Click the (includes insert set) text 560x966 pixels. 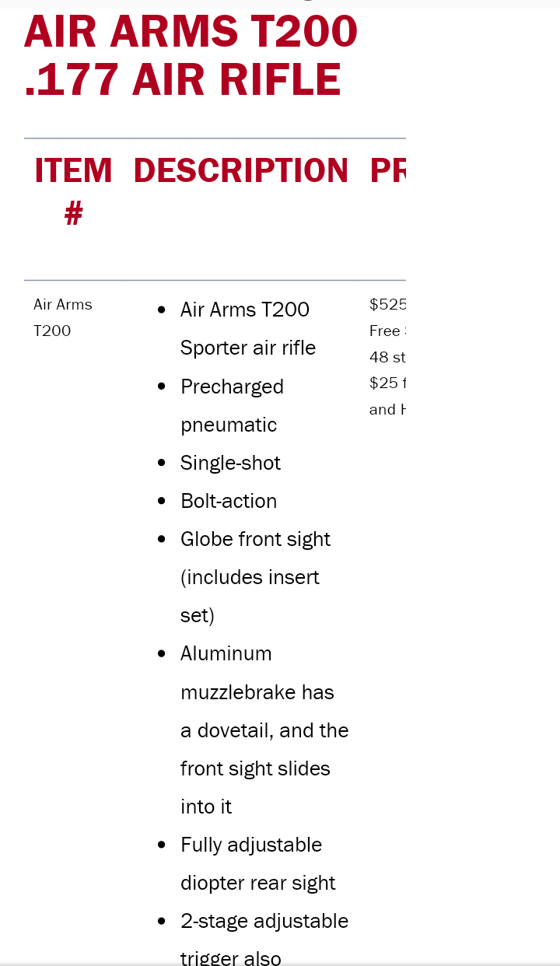[250, 596]
